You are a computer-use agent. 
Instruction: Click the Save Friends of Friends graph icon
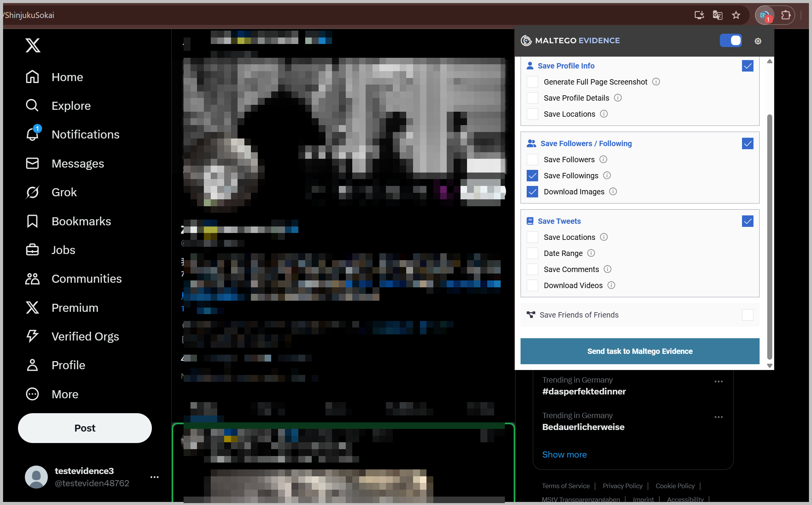point(531,314)
